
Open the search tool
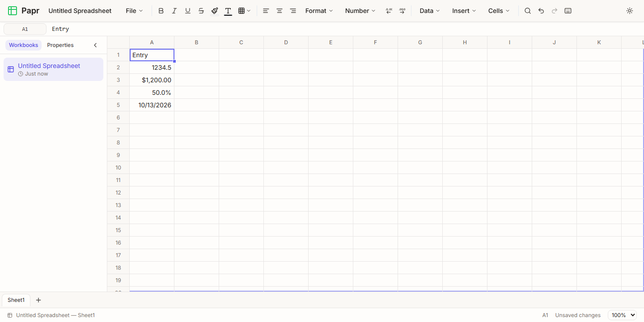coord(528,11)
